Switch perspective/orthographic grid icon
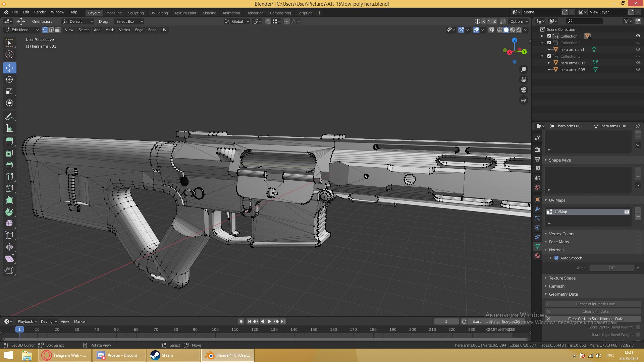The height and width of the screenshot is (362, 644). coord(524,100)
